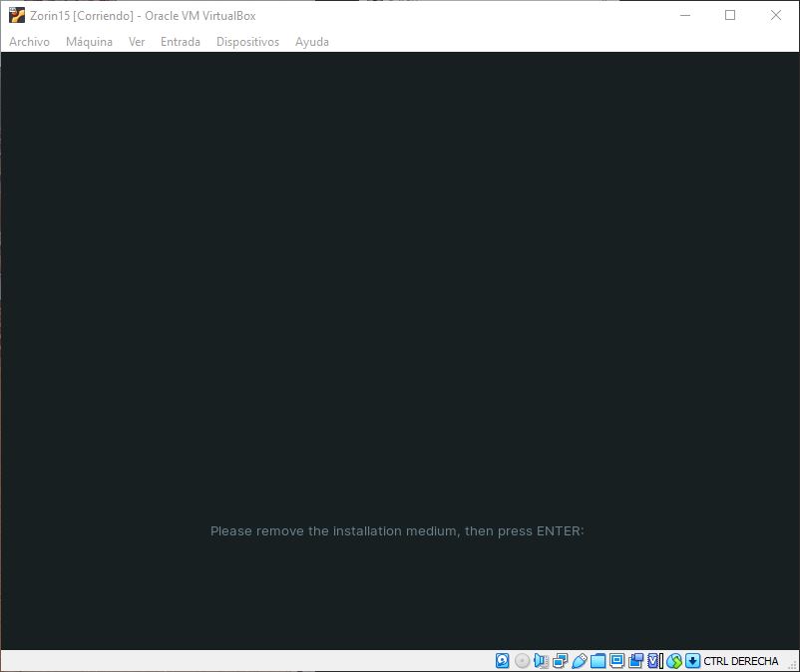
Task: Open the Máquina menu
Action: click(x=89, y=42)
